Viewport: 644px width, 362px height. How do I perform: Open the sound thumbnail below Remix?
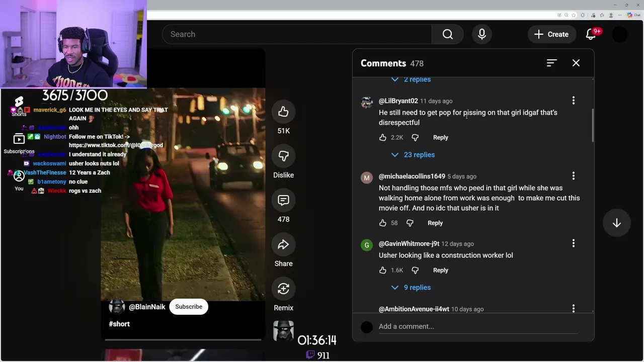click(283, 331)
